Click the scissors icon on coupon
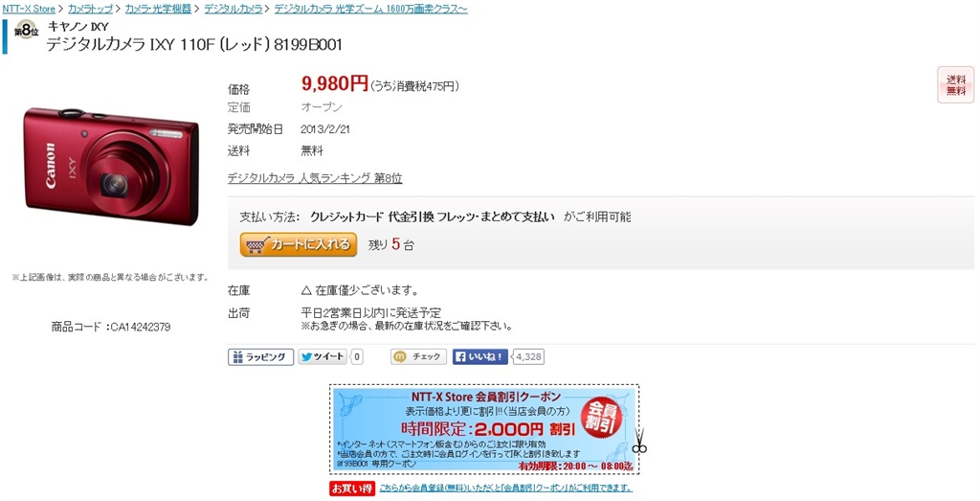Screen dimensions: 980x501 click(638, 442)
